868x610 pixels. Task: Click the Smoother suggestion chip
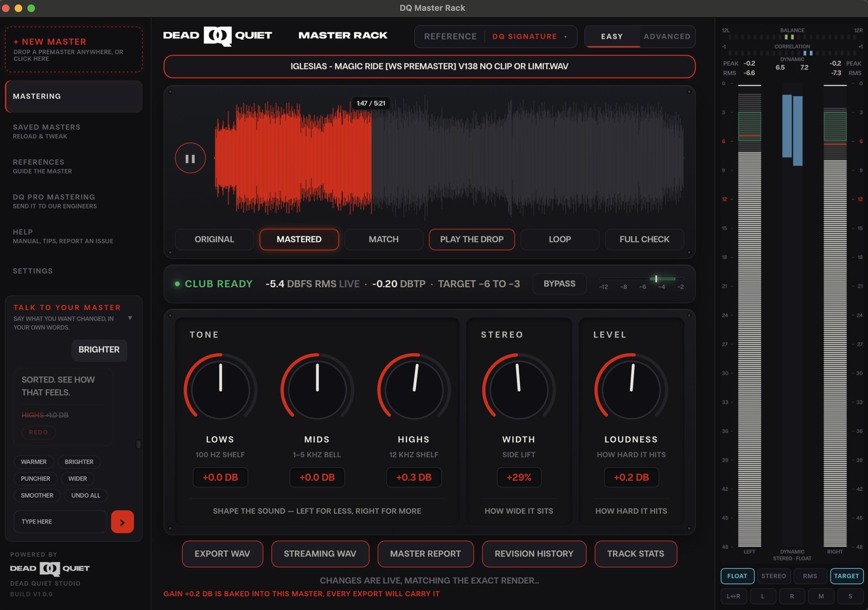tap(37, 496)
